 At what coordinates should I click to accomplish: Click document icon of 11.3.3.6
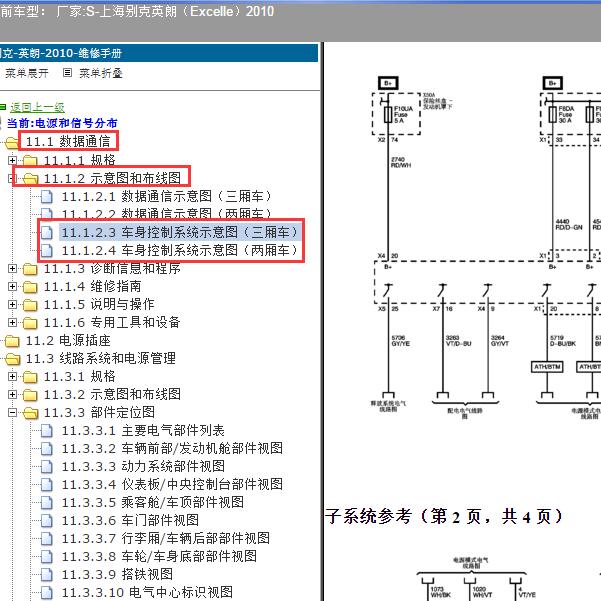[46, 521]
